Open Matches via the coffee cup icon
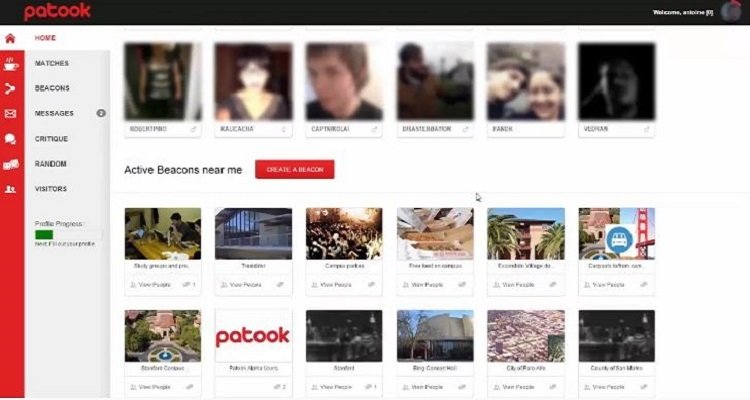 [x=11, y=63]
